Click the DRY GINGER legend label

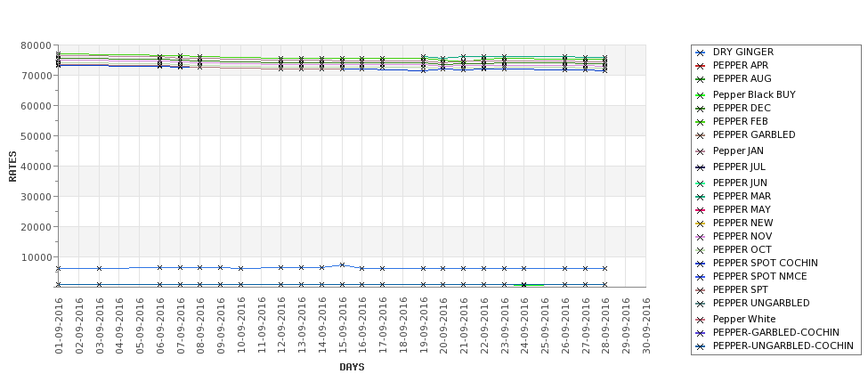[x=742, y=52]
